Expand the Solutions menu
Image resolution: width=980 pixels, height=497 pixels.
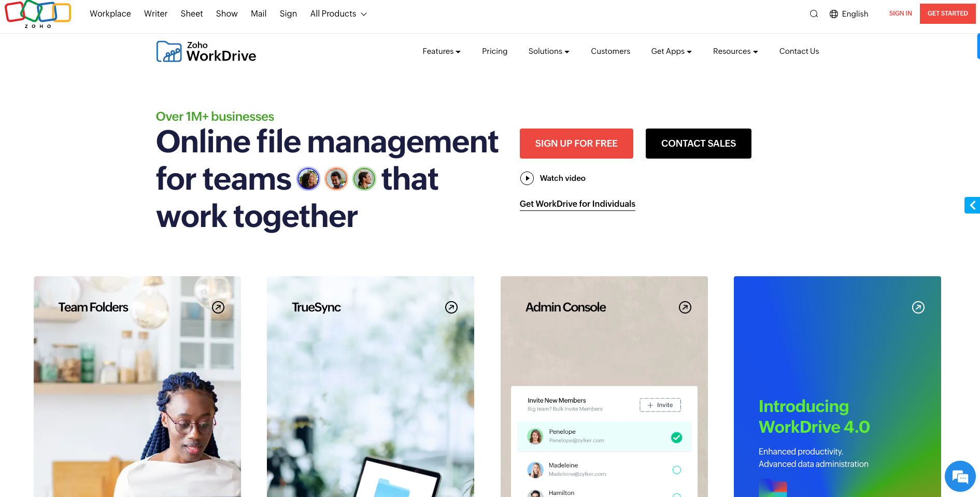click(549, 51)
